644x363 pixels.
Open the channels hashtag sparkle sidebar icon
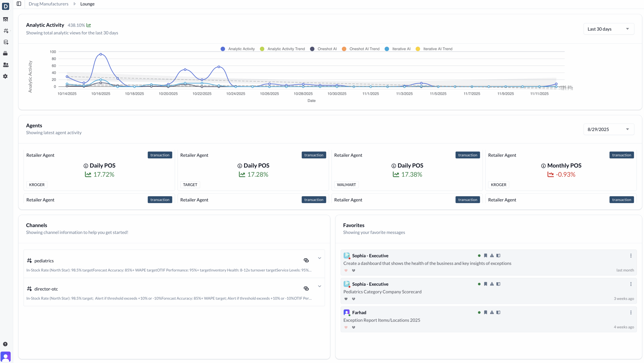pyautogui.click(x=6, y=31)
